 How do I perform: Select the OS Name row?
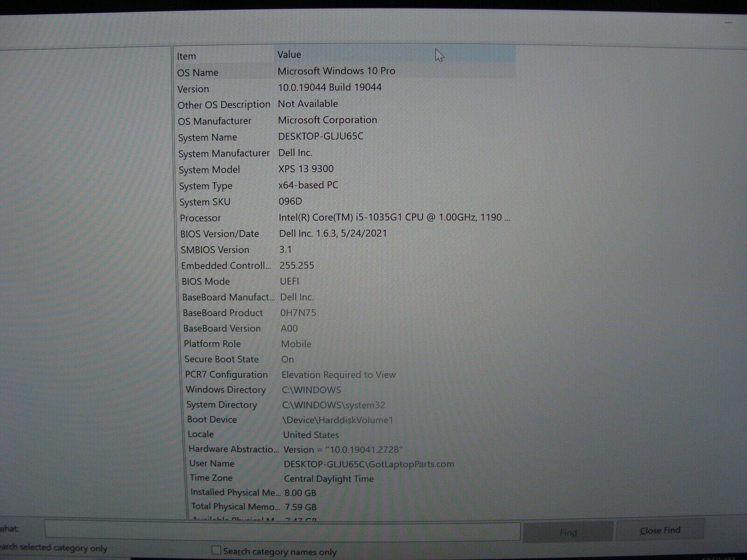pyautogui.click(x=280, y=71)
